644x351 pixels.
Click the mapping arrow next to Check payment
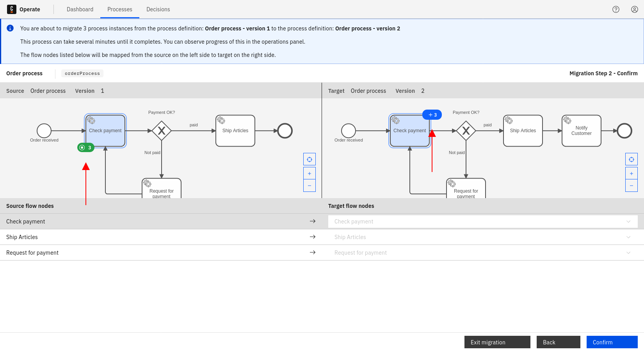coord(312,221)
